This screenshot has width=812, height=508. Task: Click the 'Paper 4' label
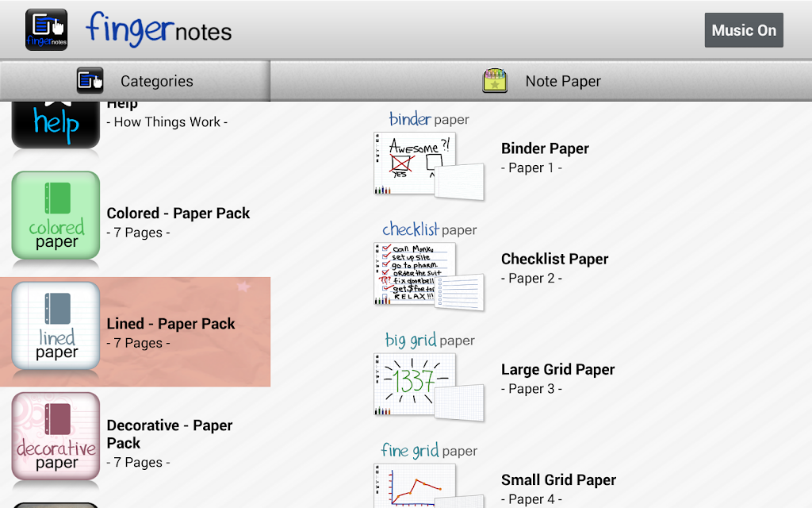tap(531, 499)
